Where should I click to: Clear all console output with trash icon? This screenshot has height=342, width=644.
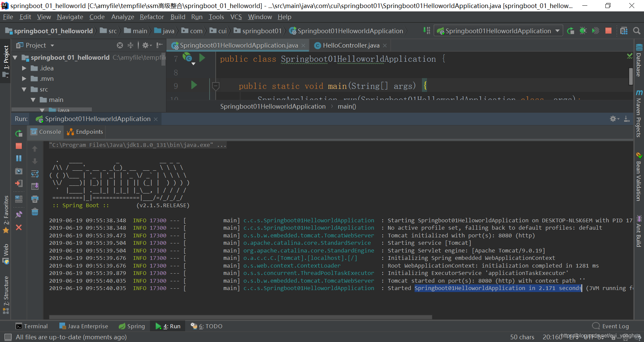[x=35, y=212]
